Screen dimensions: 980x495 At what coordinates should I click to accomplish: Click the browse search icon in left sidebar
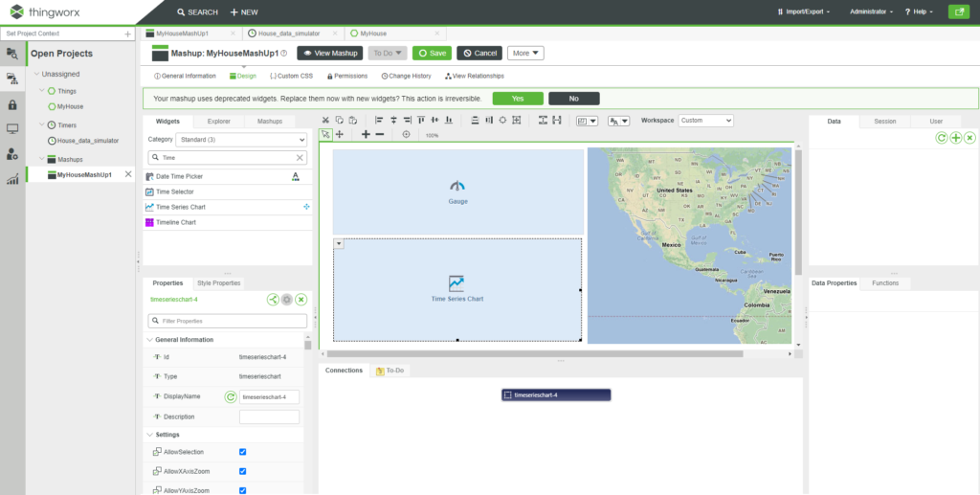point(11,53)
